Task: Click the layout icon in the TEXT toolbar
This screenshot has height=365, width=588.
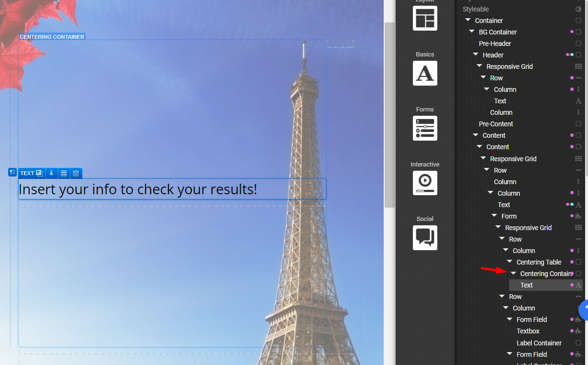Action: 64,173
